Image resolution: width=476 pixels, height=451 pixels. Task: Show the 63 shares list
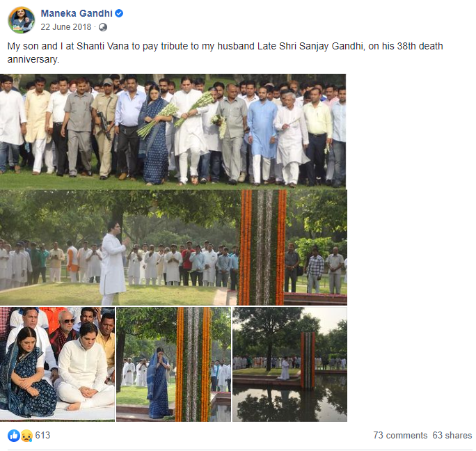point(452,435)
